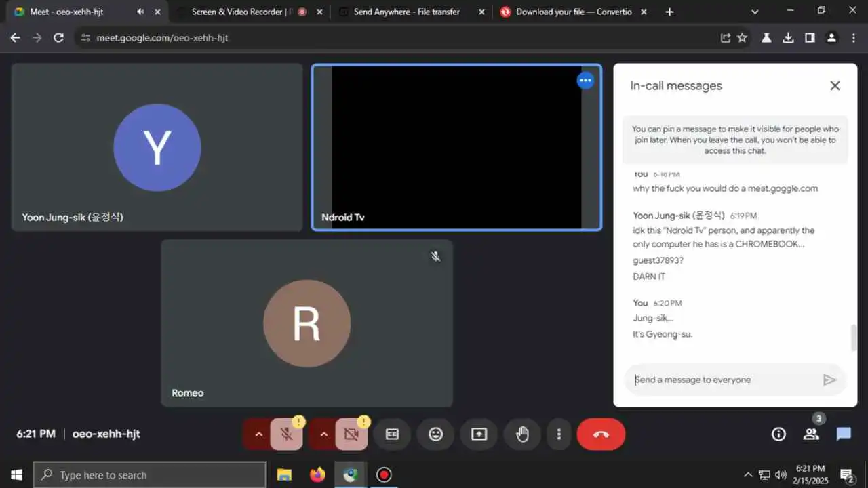Toggle the browser side panel icon

click(810, 38)
